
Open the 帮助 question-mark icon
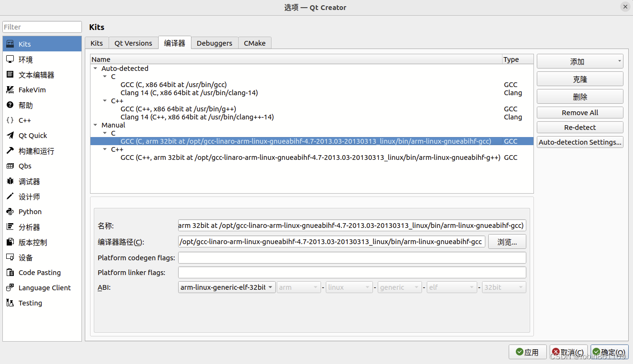10,105
